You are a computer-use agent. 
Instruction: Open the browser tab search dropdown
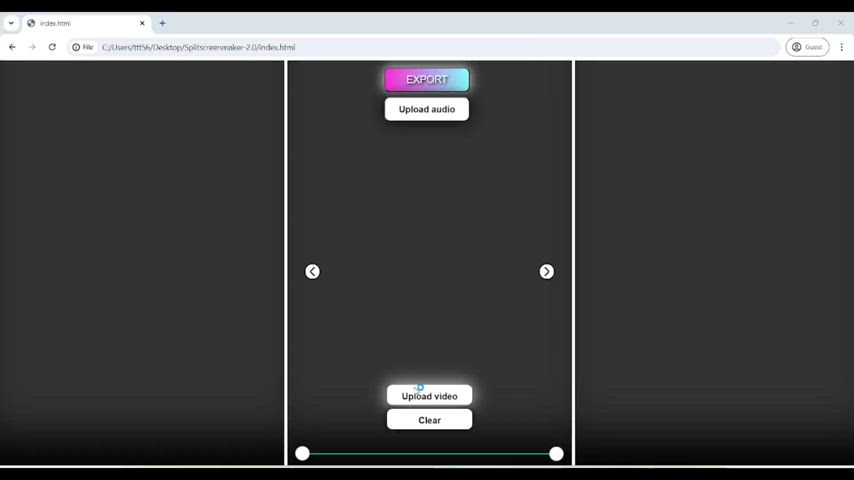point(11,23)
